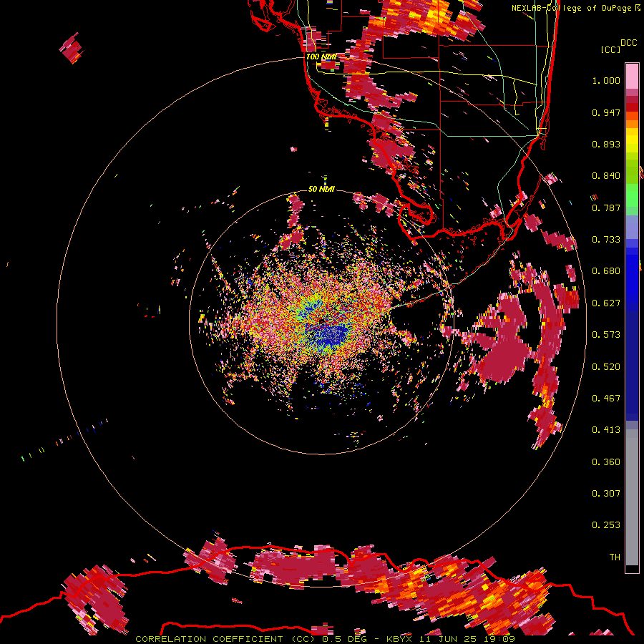Click the blue low-CC core at radar center
This screenshot has height=644, width=644.
(x=331, y=335)
